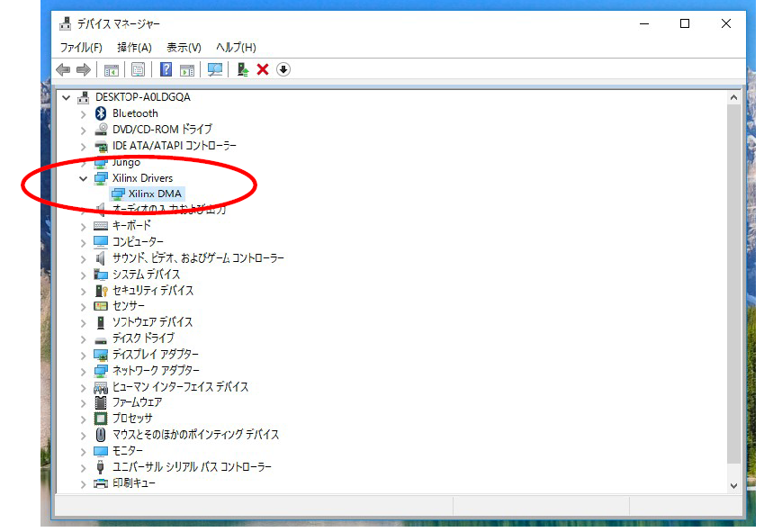Click the Back arrow toolbar icon
Screen dimensions: 764x532
coord(63,69)
